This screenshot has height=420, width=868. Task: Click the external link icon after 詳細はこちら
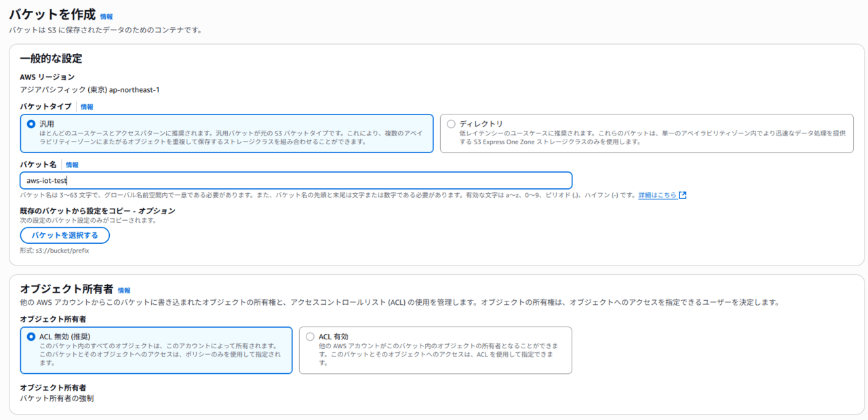point(683,195)
